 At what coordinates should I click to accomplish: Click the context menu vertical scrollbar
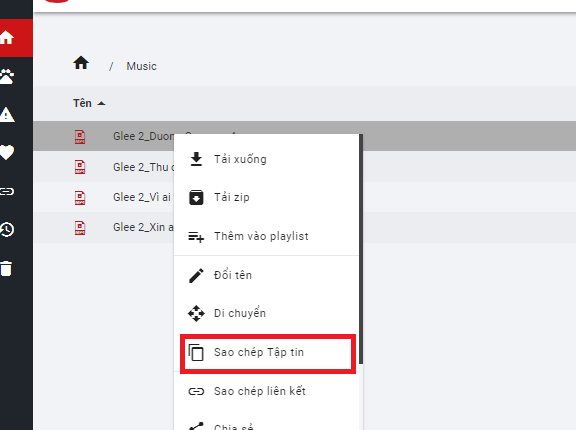tap(361, 249)
